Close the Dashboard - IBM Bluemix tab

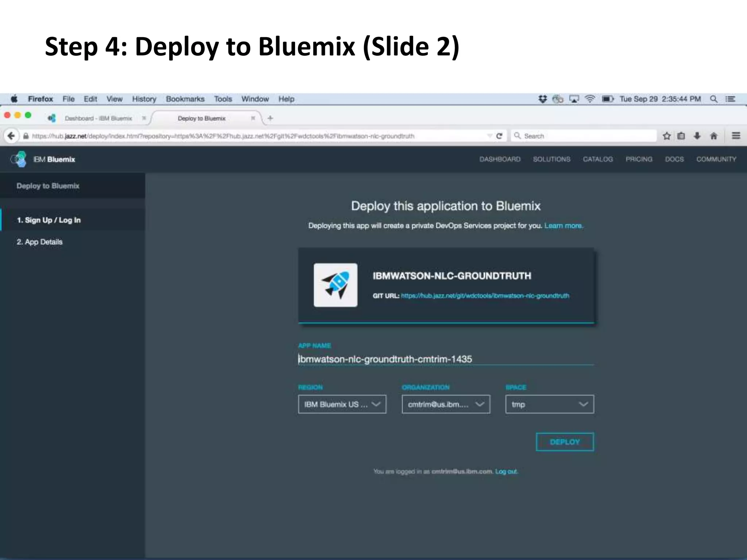144,118
